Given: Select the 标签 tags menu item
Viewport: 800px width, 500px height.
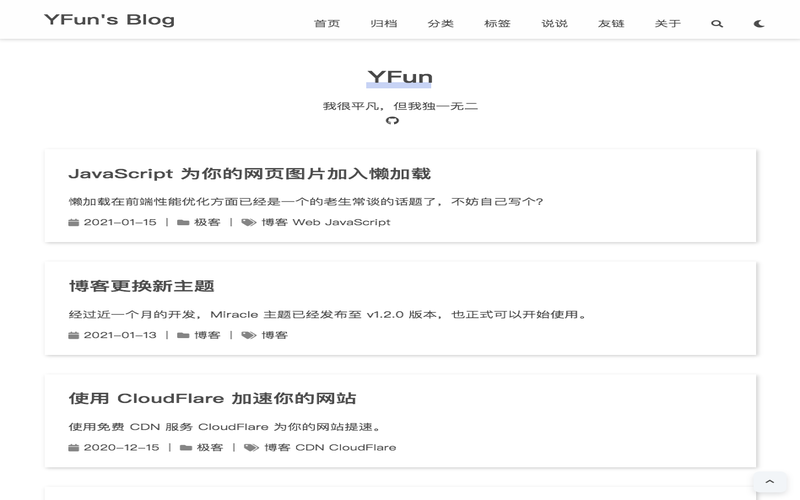Looking at the screenshot, I should point(497,24).
